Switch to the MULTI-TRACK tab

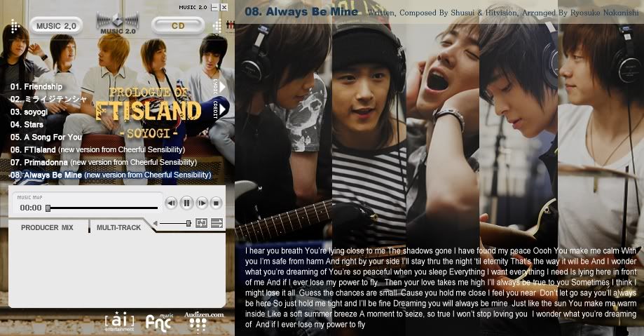coord(118,227)
